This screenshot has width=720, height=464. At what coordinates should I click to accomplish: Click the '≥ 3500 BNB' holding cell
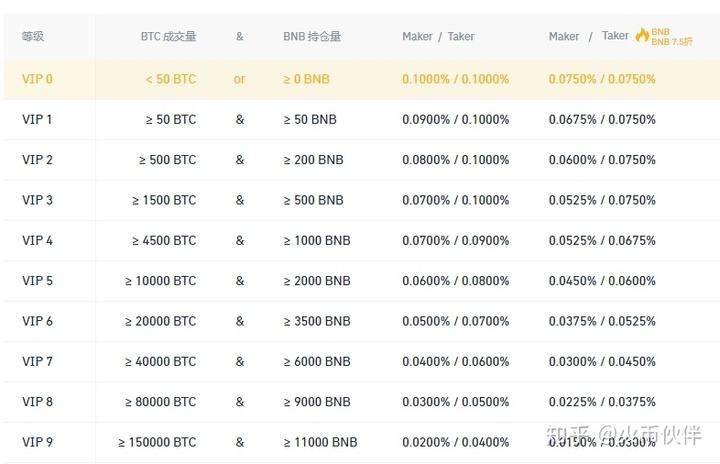pos(317,321)
